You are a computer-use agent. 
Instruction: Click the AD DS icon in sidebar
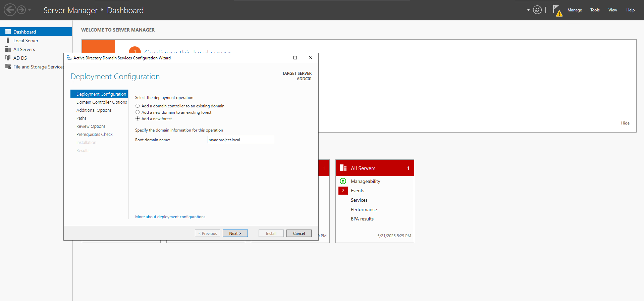(x=8, y=58)
